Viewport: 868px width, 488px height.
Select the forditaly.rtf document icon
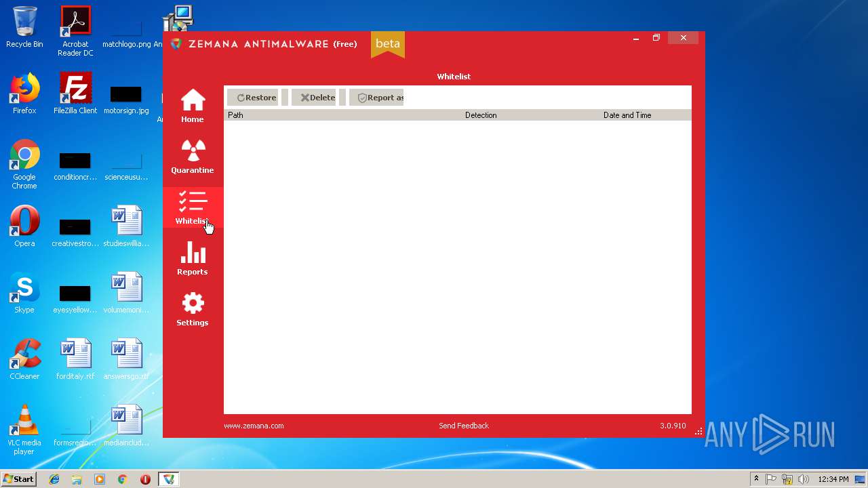pyautogui.click(x=75, y=359)
